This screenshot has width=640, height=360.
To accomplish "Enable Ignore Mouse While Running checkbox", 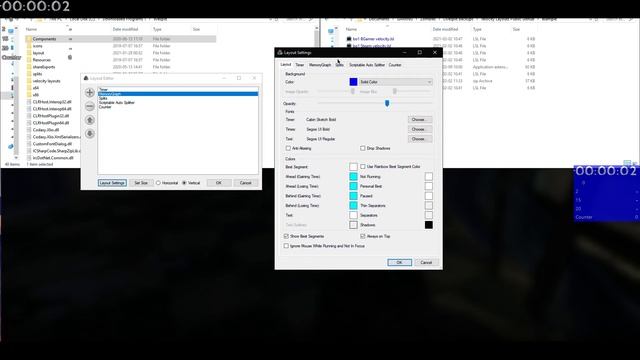I will point(286,246).
